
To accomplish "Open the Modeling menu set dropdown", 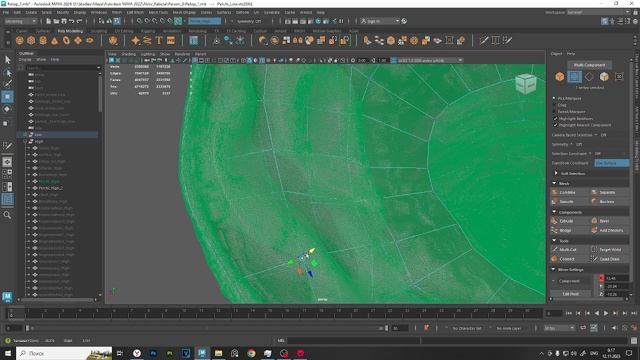I will (x=20, y=21).
